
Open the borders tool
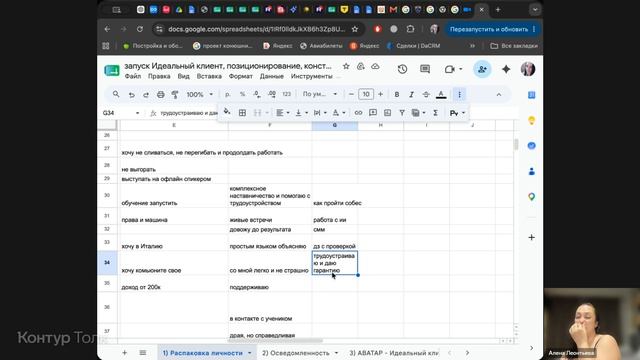242,113
